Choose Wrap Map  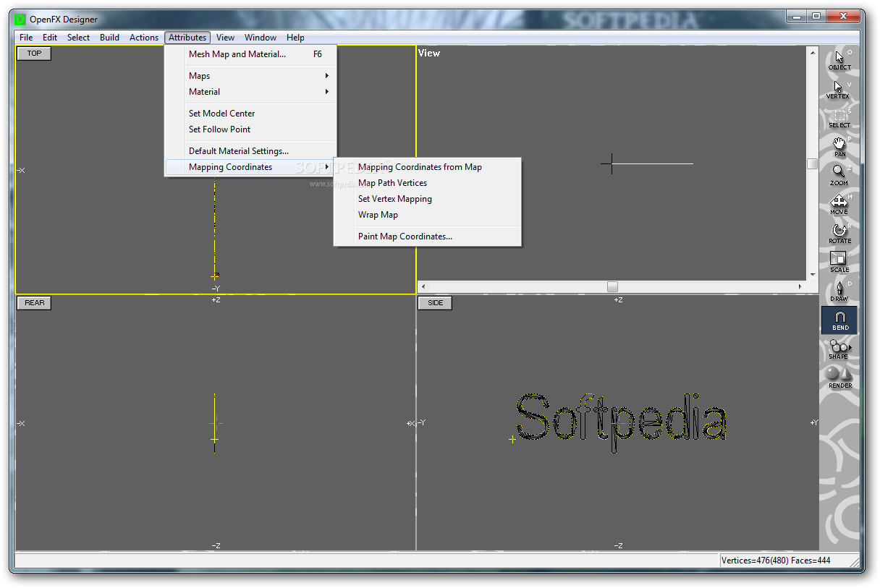coord(428,215)
